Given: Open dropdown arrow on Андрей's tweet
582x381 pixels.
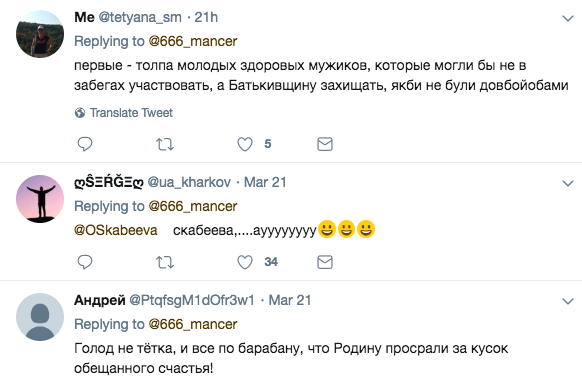Looking at the screenshot, I should point(568,301).
